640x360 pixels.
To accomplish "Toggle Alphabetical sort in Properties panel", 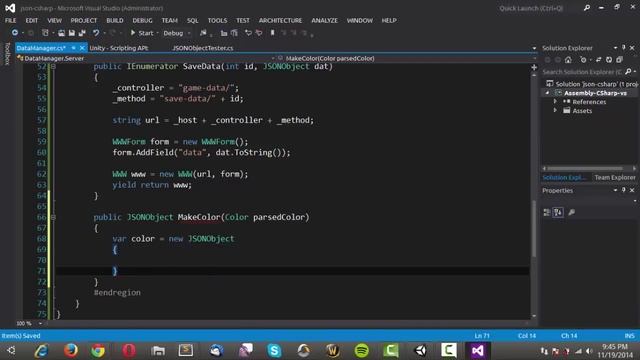I will (x=558, y=212).
